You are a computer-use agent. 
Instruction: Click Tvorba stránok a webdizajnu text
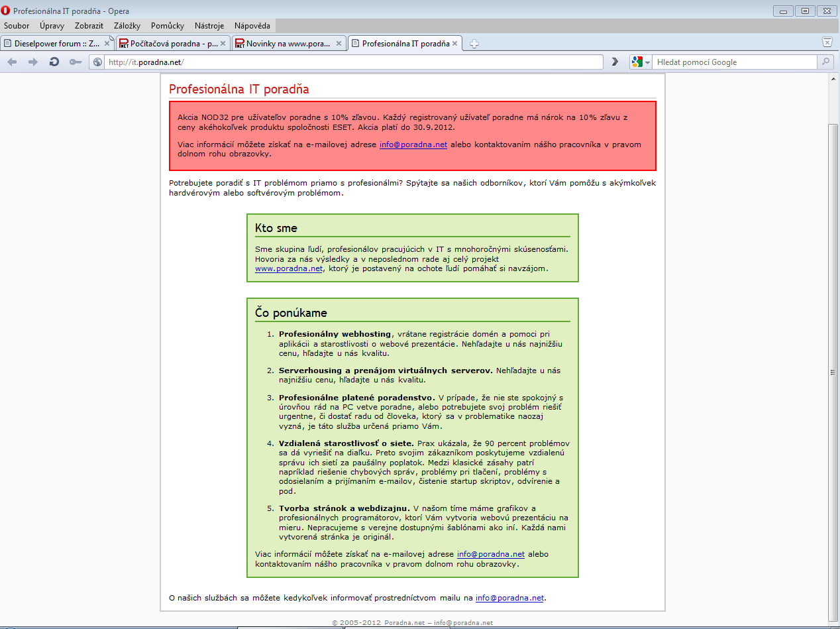[344, 508]
